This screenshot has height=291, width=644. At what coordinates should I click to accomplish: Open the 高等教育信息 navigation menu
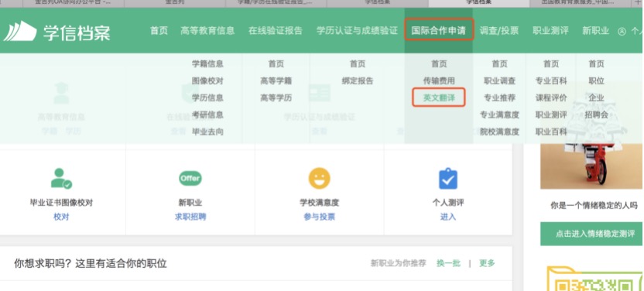pyautogui.click(x=207, y=31)
